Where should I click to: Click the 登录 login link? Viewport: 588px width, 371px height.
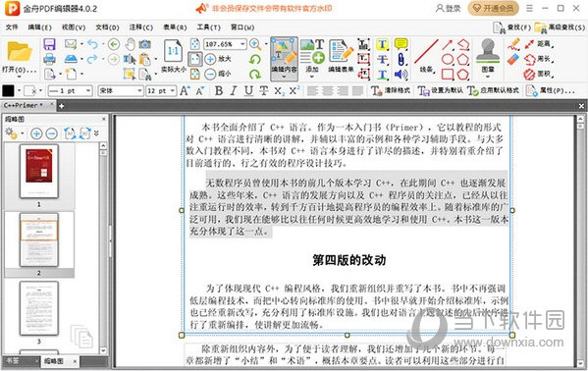click(x=449, y=8)
